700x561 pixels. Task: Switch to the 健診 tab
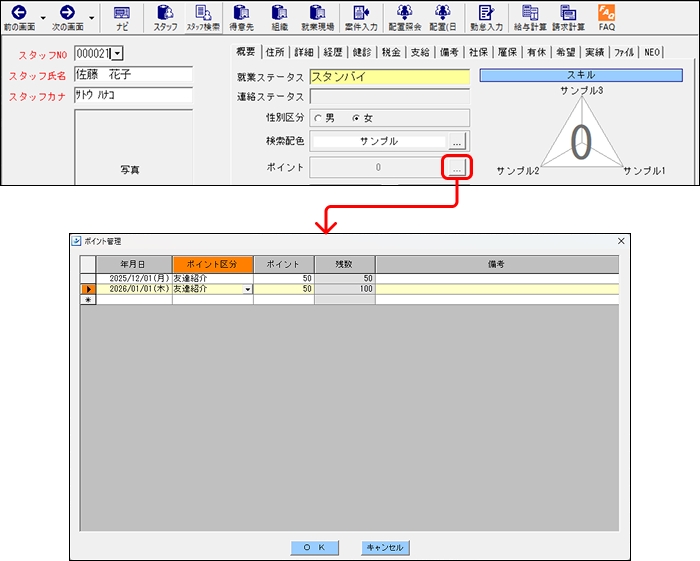(362, 52)
